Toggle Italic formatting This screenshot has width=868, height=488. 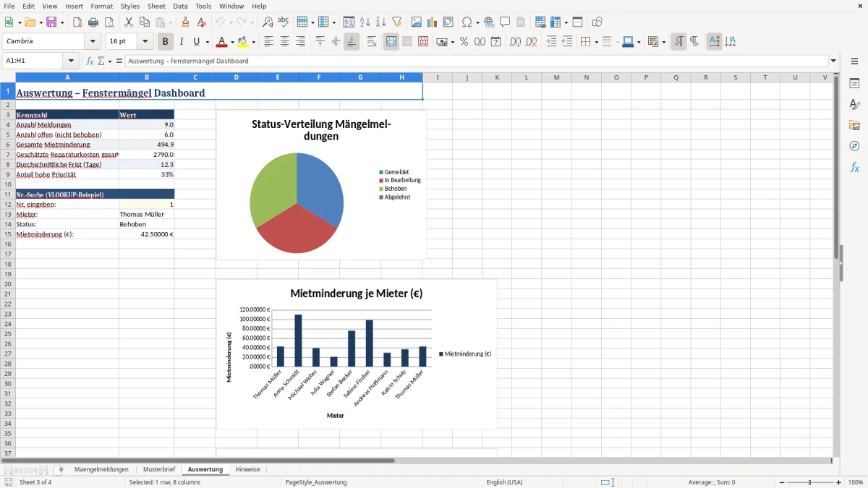182,42
